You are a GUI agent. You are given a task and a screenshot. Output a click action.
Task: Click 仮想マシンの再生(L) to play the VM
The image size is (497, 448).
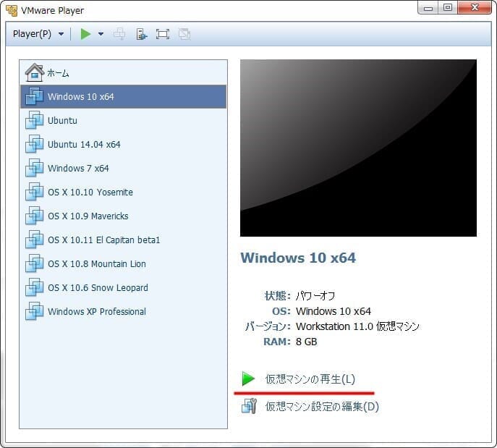point(310,379)
